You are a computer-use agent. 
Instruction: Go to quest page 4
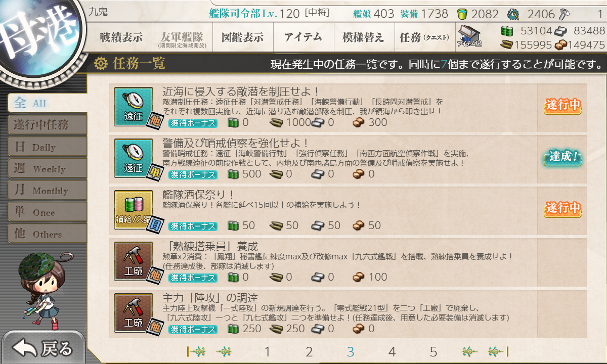click(392, 352)
